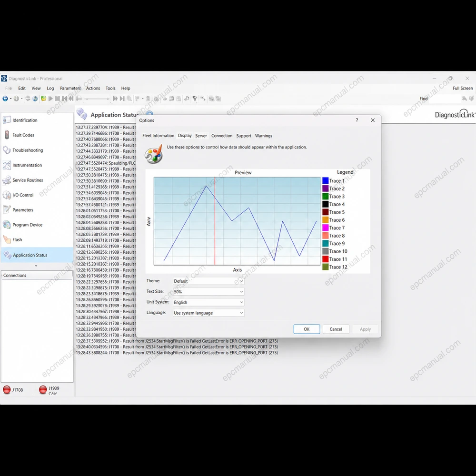Open the Tools menu

110,89
